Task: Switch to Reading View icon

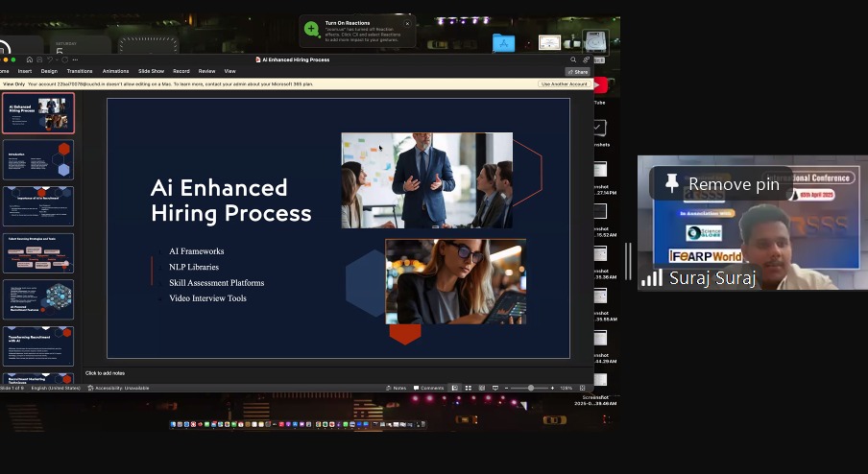Action: click(x=482, y=389)
